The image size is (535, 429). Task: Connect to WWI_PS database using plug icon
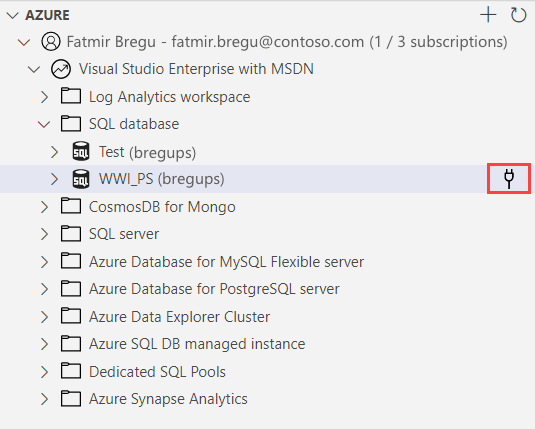tap(509, 179)
